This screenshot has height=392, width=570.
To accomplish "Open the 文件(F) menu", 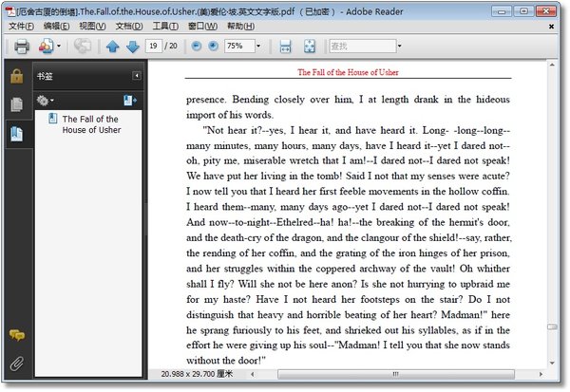I will 21,27.
